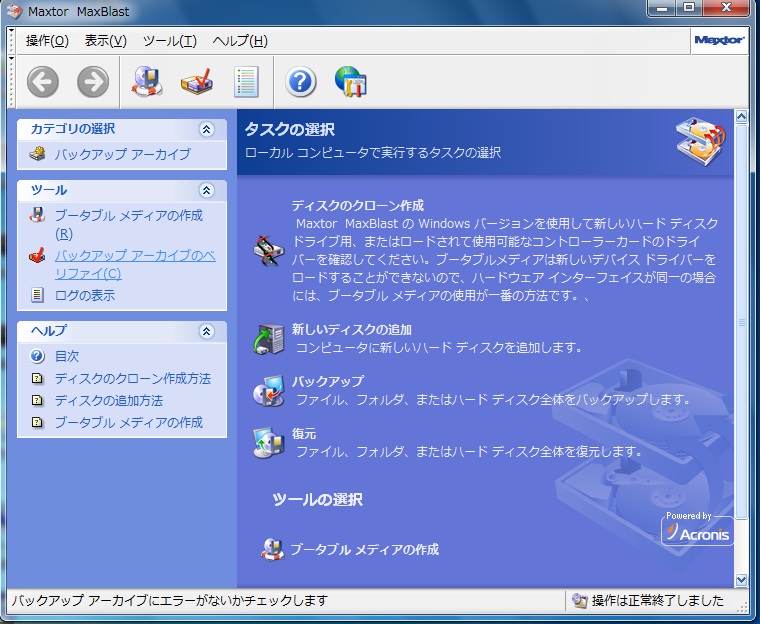Open ディスクの追加方法 help link
This screenshot has height=624, width=760.
coord(109,400)
